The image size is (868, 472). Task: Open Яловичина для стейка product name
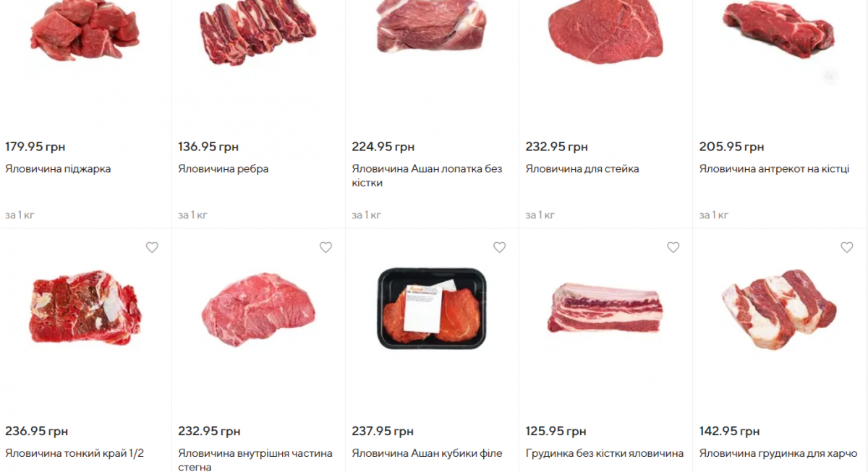(582, 169)
